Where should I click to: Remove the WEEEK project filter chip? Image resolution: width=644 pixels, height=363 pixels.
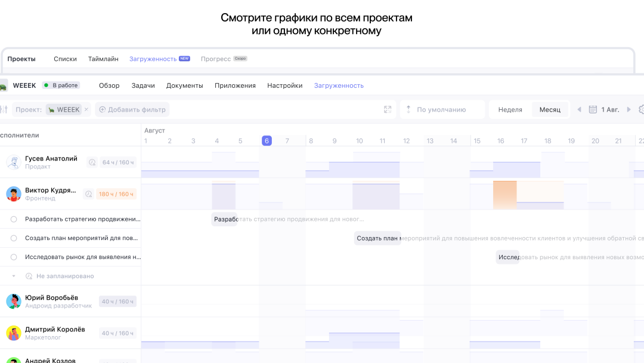pos(86,109)
